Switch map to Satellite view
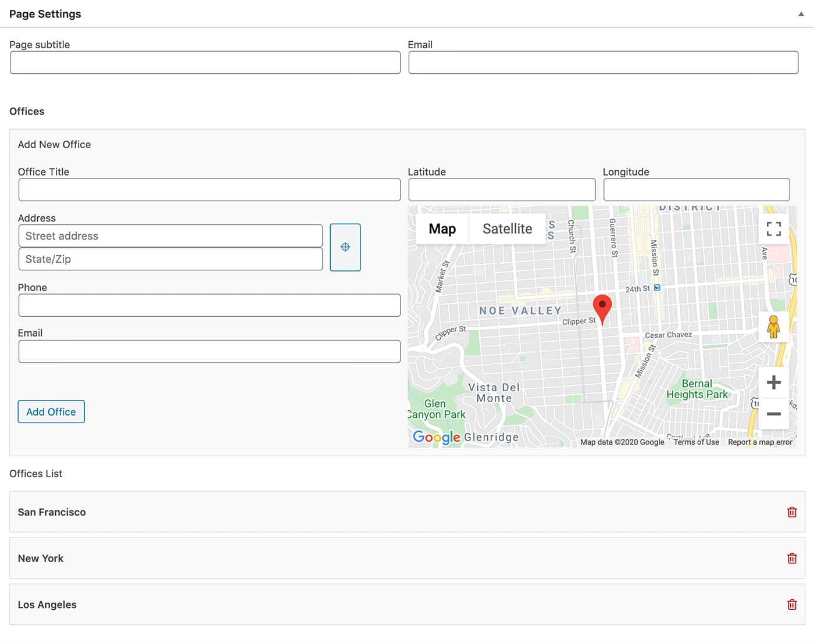Screen dimensions: 814x644 pyautogui.click(x=507, y=229)
